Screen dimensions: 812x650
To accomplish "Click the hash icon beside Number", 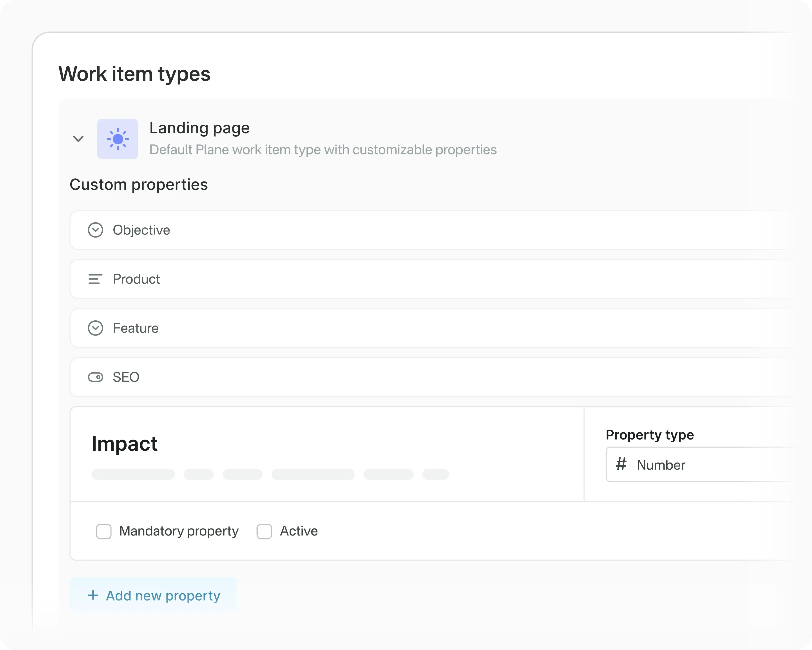I will (x=621, y=464).
